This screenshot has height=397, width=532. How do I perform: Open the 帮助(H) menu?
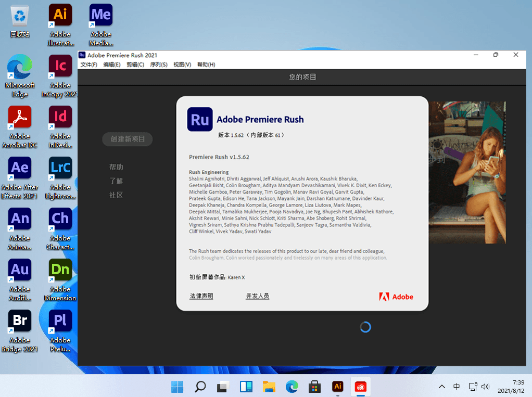tap(206, 65)
